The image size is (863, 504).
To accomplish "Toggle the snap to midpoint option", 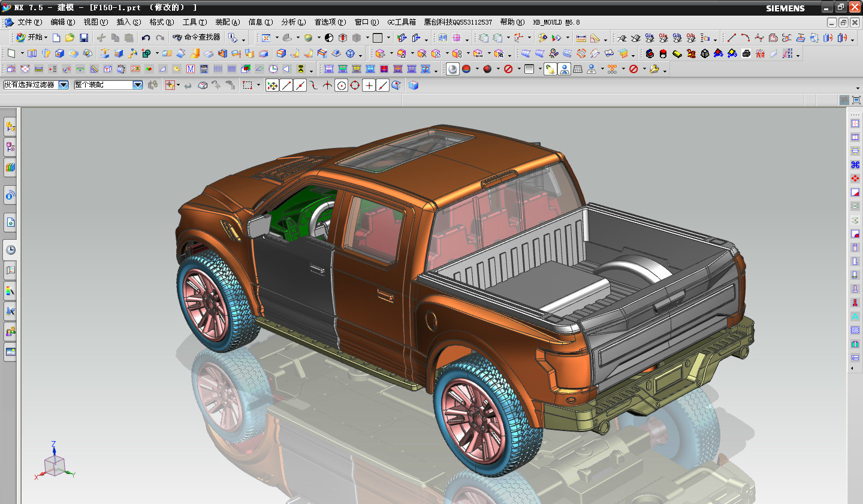I will tap(300, 86).
